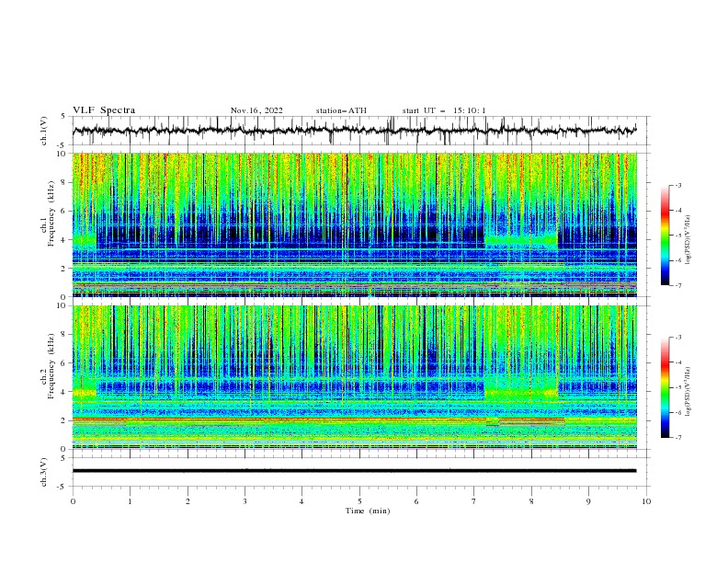Click the 'ch.3(V)' axis label
Screen dimensions: 728x563
(44, 472)
